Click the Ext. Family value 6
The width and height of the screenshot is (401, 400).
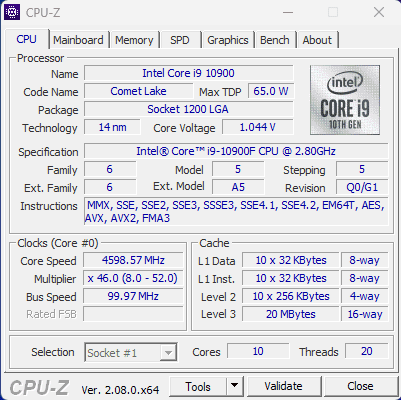click(110, 187)
